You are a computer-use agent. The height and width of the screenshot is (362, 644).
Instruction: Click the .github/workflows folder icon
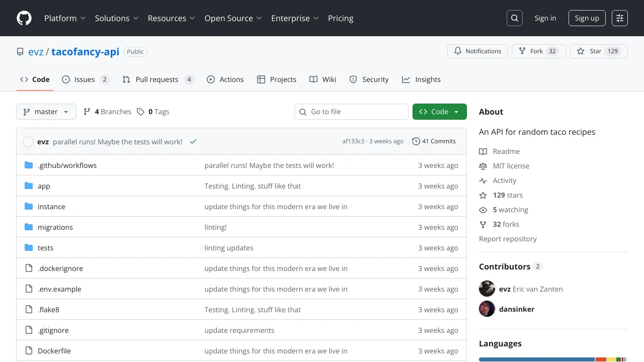(29, 165)
